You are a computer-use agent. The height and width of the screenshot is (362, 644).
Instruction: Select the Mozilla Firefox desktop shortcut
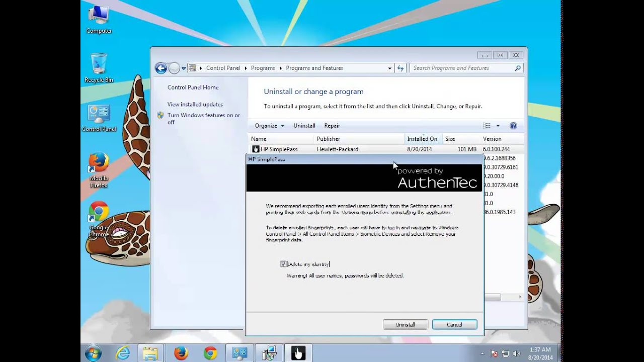click(x=99, y=170)
